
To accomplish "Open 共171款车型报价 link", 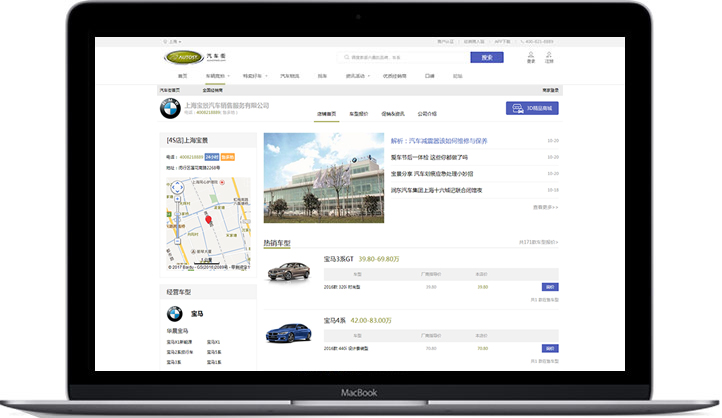I will coord(538,242).
